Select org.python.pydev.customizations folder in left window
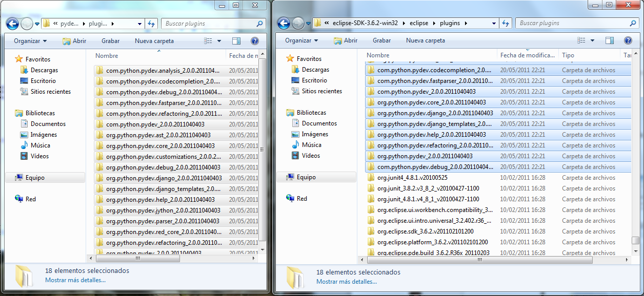The image size is (644, 296). pos(177,156)
